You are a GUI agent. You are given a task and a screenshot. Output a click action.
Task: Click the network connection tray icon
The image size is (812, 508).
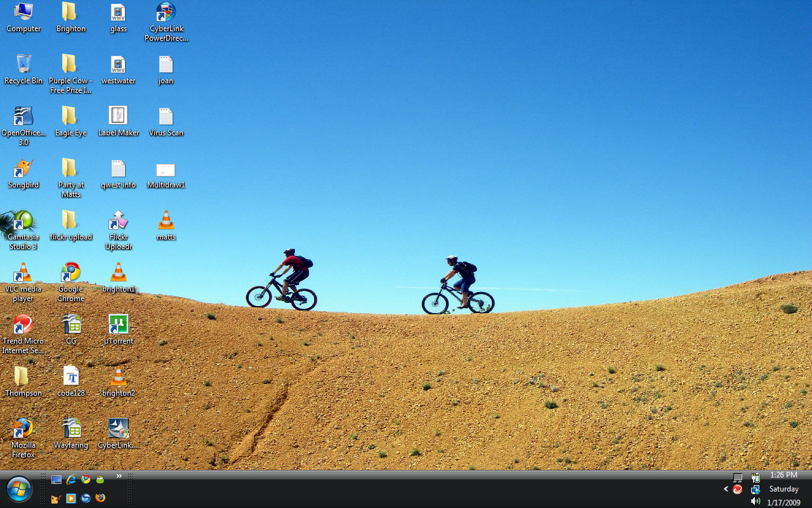755,490
